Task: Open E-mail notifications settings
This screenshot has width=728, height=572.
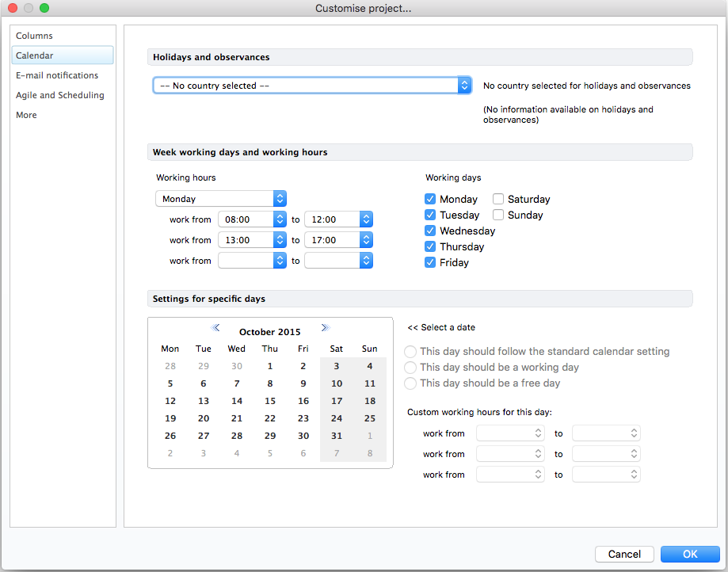Action: pyautogui.click(x=63, y=75)
